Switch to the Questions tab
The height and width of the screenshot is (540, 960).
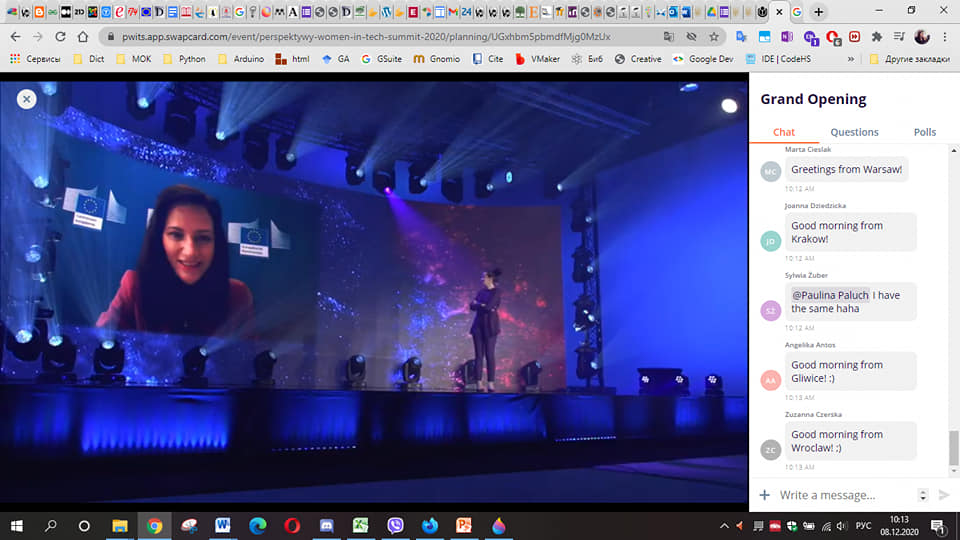(854, 132)
